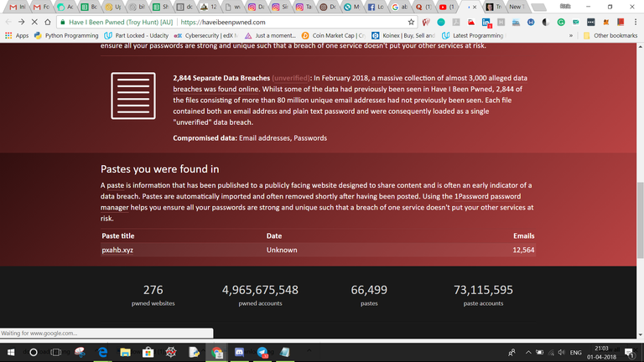The height and width of the screenshot is (362, 644).
Task: Change the ENG input language
Action: (576, 352)
